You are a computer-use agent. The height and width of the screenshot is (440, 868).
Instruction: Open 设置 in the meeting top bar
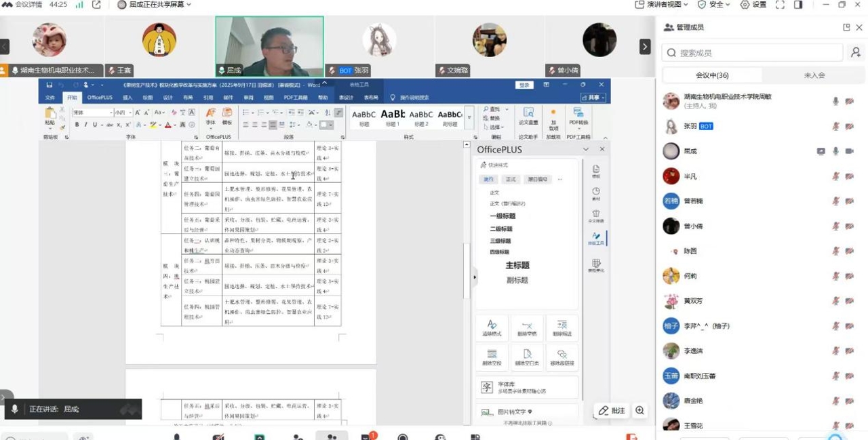(753, 5)
